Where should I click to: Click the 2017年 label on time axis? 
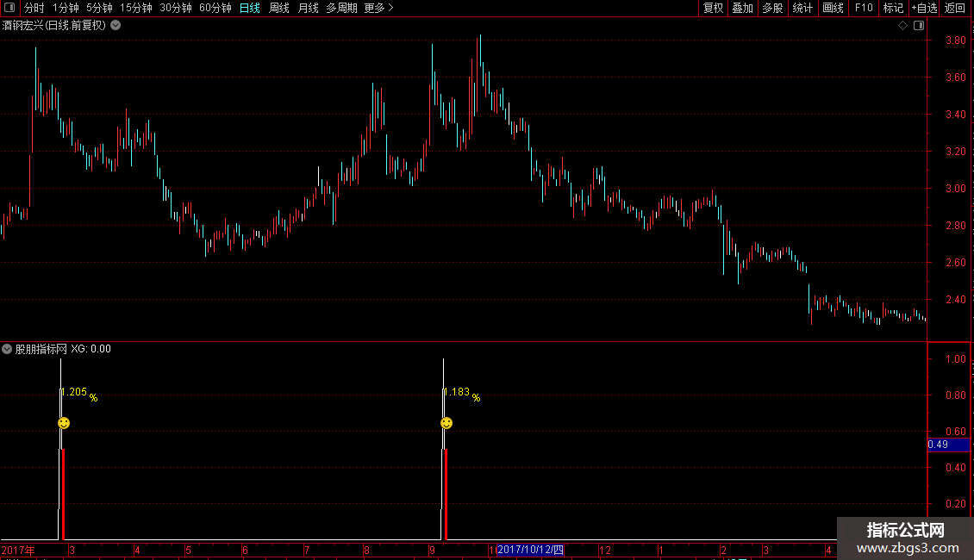pos(18,550)
